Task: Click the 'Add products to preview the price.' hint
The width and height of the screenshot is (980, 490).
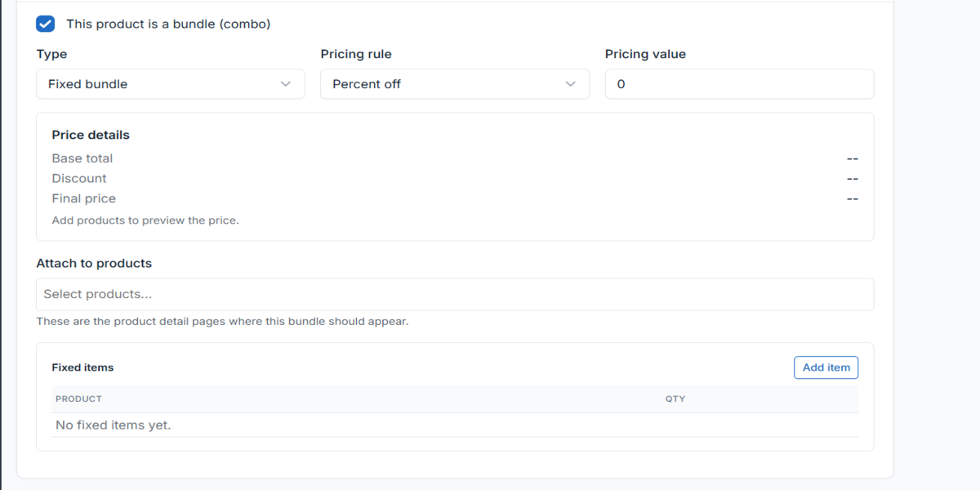Action: pyautogui.click(x=145, y=220)
